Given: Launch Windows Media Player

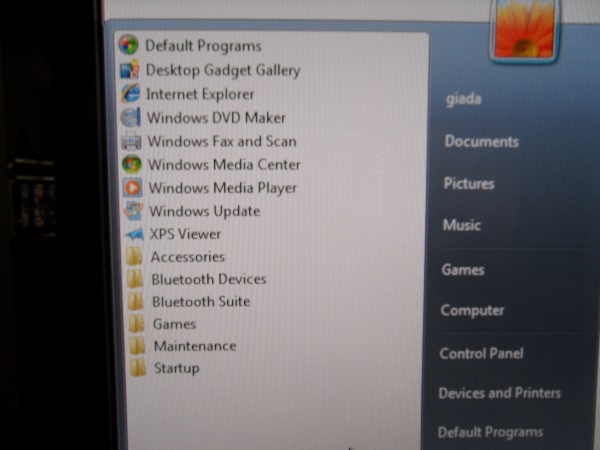Looking at the screenshot, I should click(x=223, y=188).
